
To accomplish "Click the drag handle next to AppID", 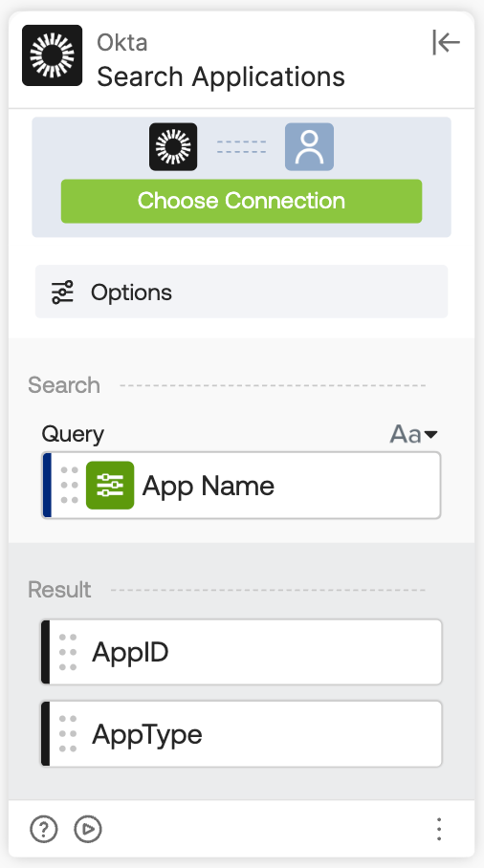I will (68, 652).
